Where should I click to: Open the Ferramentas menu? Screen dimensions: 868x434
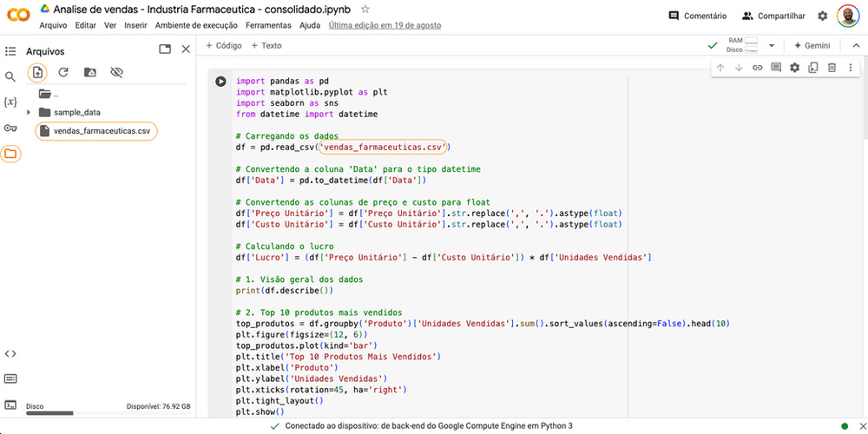pyautogui.click(x=268, y=25)
